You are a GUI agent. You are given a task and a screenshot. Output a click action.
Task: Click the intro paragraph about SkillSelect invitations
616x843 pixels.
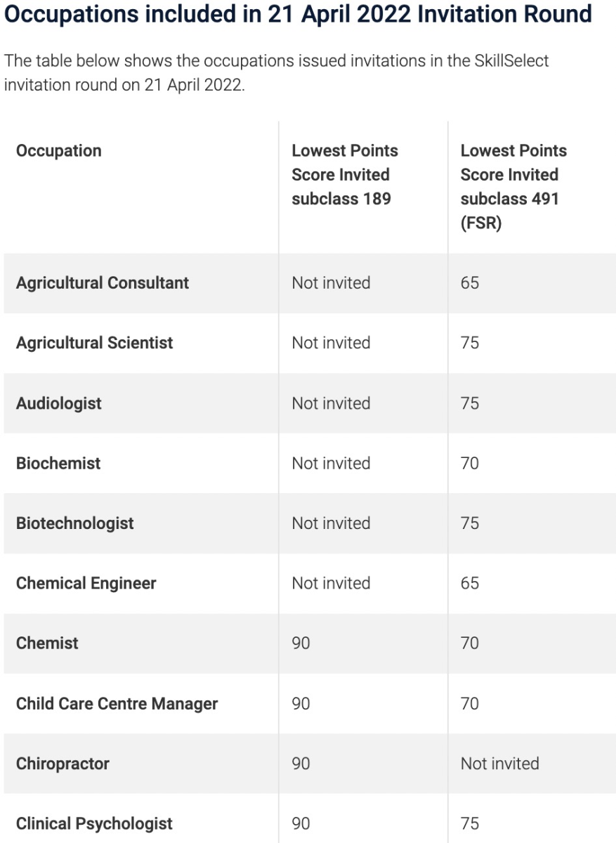277,72
